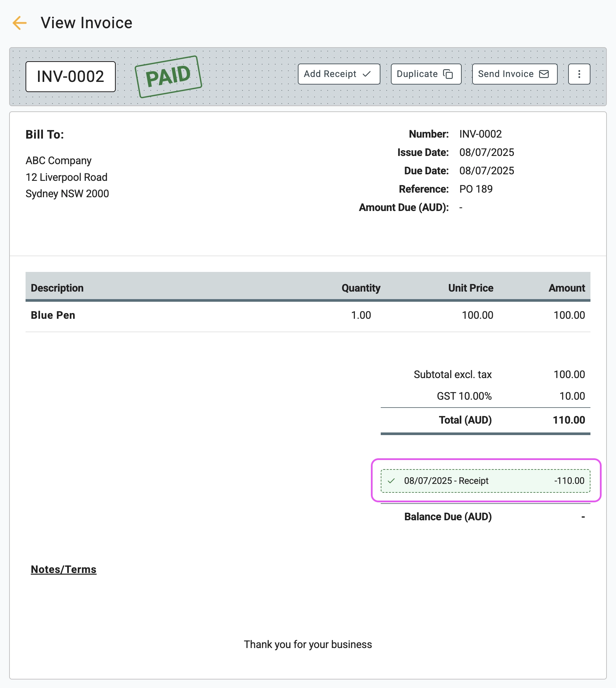The height and width of the screenshot is (688, 616).
Task: Select the Blue Pen line item
Action: pyautogui.click(x=53, y=315)
